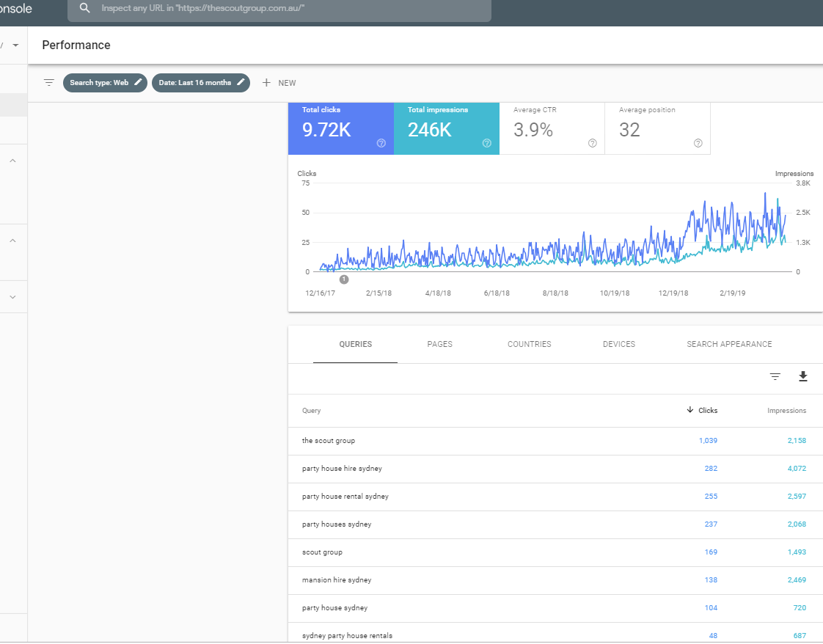Image resolution: width=823 pixels, height=644 pixels.
Task: Click the download export icon
Action: pos(802,376)
